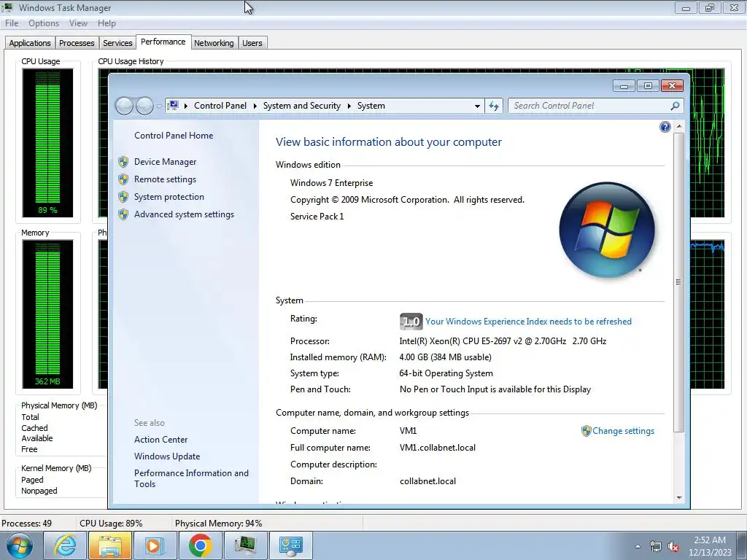Select the Performance tab
747x560 pixels.
(163, 42)
